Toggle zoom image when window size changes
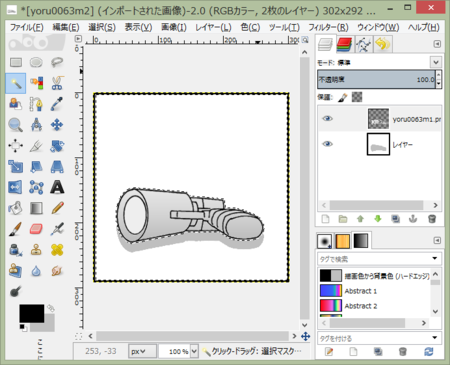450x365 pixels. coord(305,40)
